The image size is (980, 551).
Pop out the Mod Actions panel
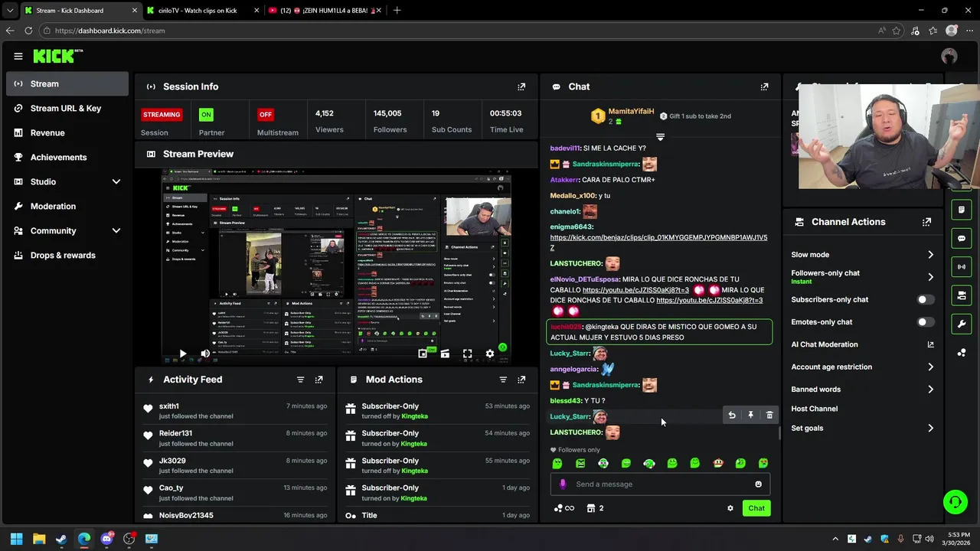pyautogui.click(x=521, y=380)
